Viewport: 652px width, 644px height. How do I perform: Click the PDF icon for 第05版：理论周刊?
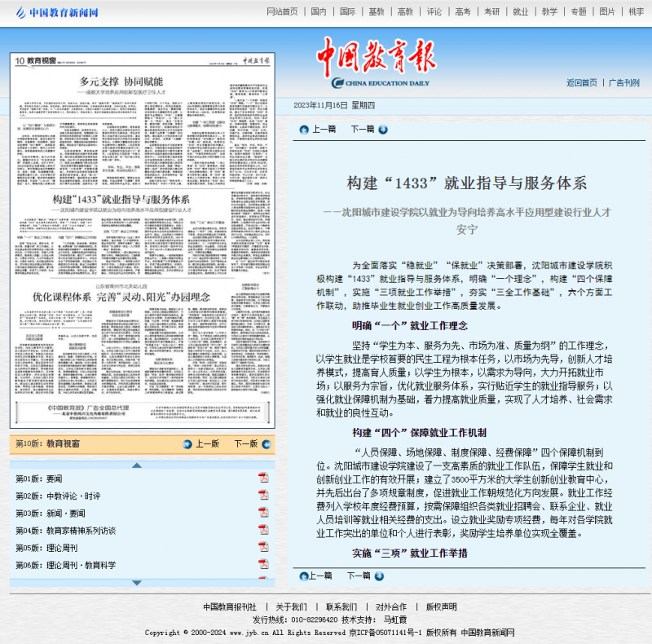262,546
